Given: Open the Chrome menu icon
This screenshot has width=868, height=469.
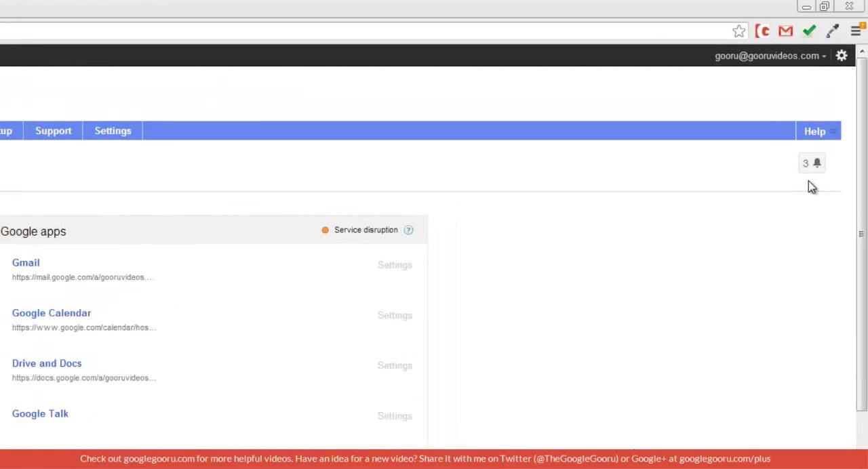Looking at the screenshot, I should pyautogui.click(x=856, y=31).
